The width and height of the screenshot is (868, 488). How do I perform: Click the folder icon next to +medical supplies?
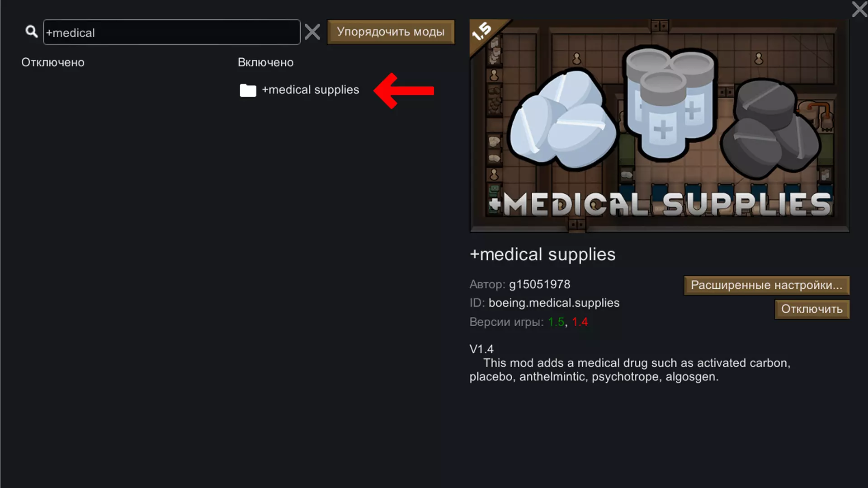[x=248, y=90]
